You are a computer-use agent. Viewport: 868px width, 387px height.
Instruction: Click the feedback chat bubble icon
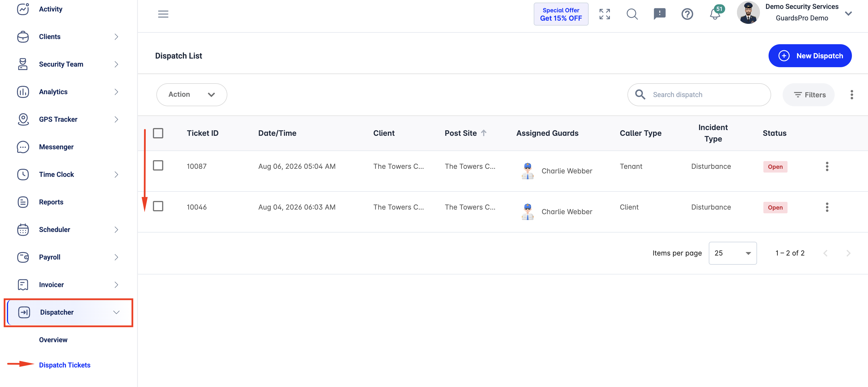(659, 14)
